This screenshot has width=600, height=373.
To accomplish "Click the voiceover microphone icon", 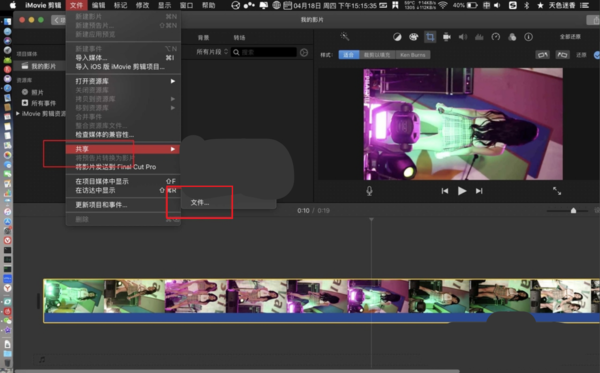I will (369, 191).
